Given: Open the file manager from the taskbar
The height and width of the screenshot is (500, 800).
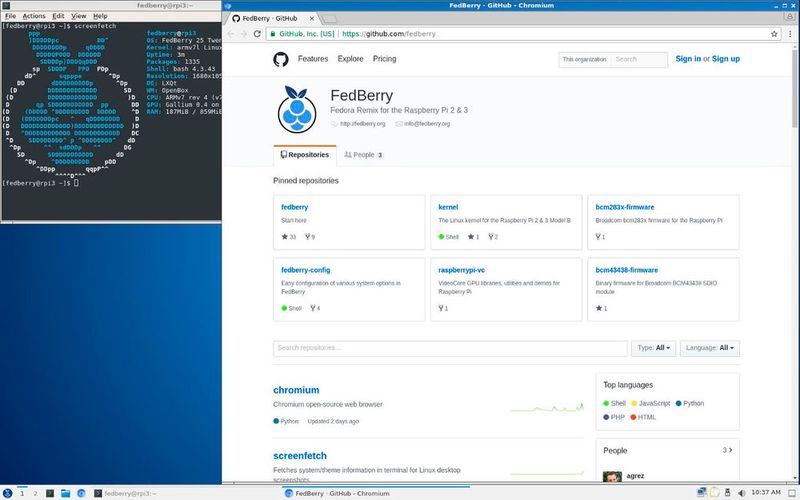Looking at the screenshot, I should [x=65, y=493].
